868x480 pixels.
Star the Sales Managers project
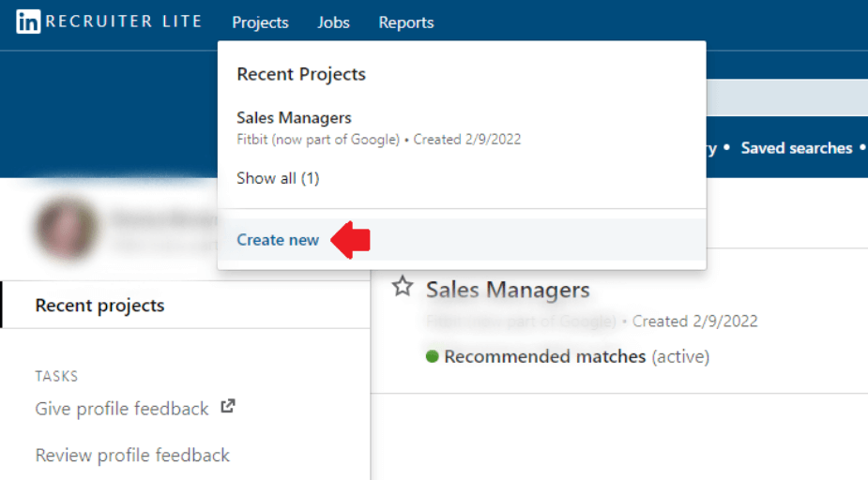(x=403, y=287)
